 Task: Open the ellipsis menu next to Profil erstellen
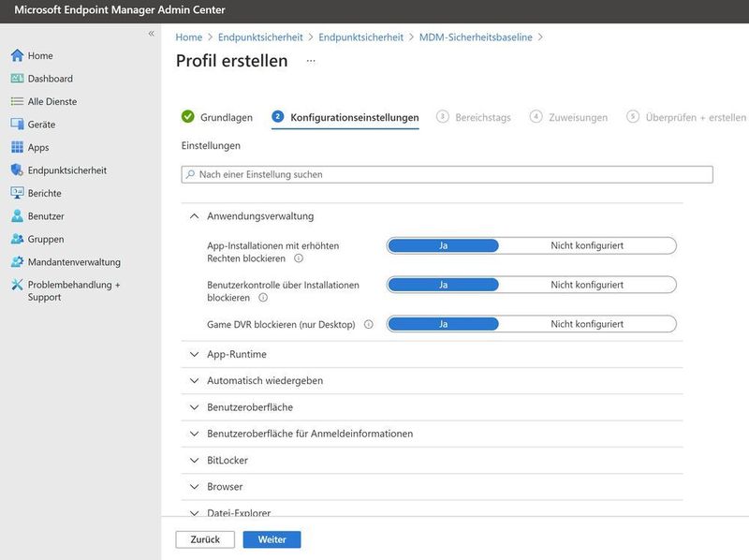coord(311,61)
